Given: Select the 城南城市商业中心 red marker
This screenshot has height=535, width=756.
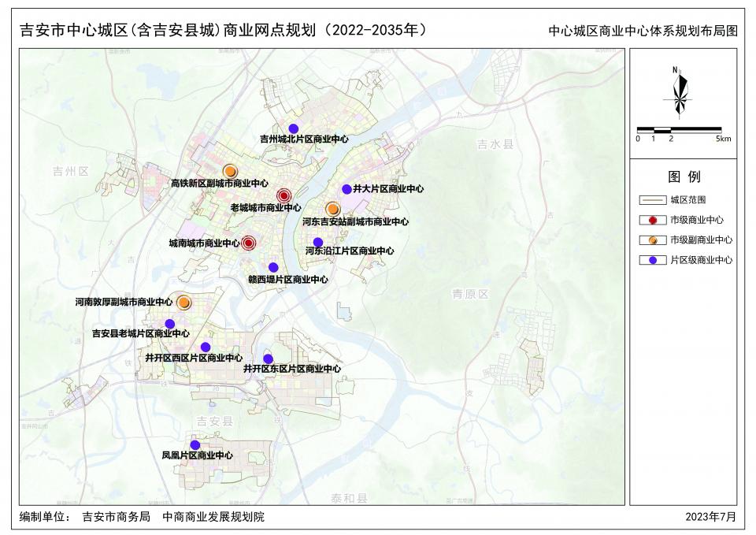Looking at the screenshot, I should click(249, 243).
